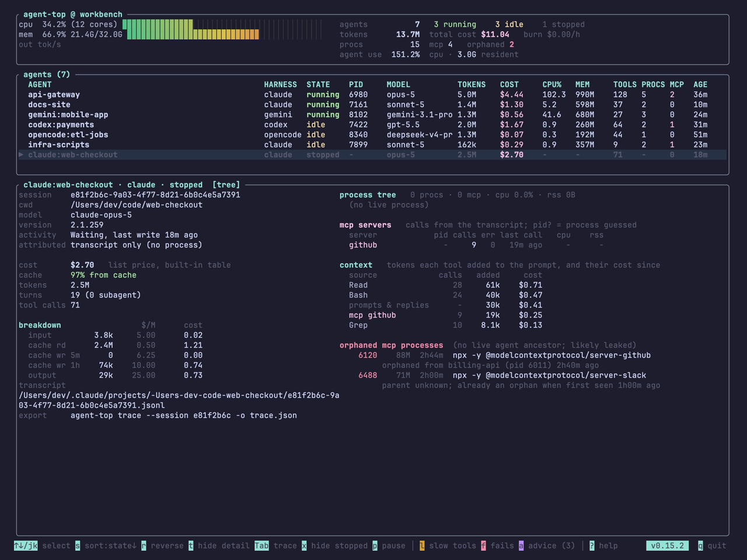The width and height of the screenshot is (747, 560).
Task: Sort by the COST column header
Action: tap(509, 85)
